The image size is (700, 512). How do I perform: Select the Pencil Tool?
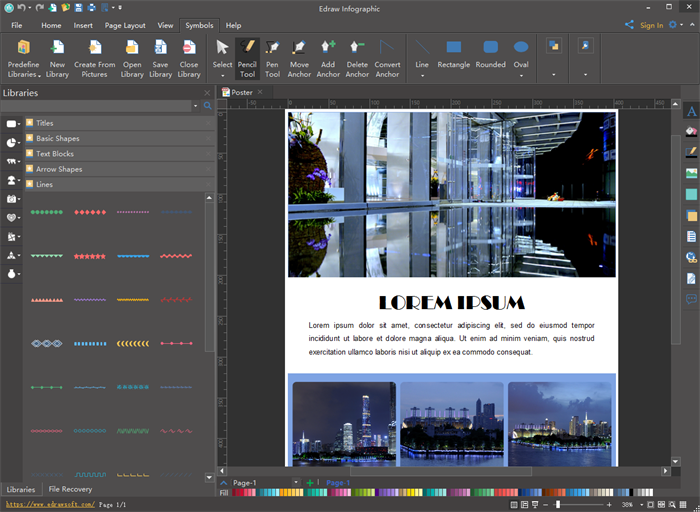pyautogui.click(x=247, y=58)
